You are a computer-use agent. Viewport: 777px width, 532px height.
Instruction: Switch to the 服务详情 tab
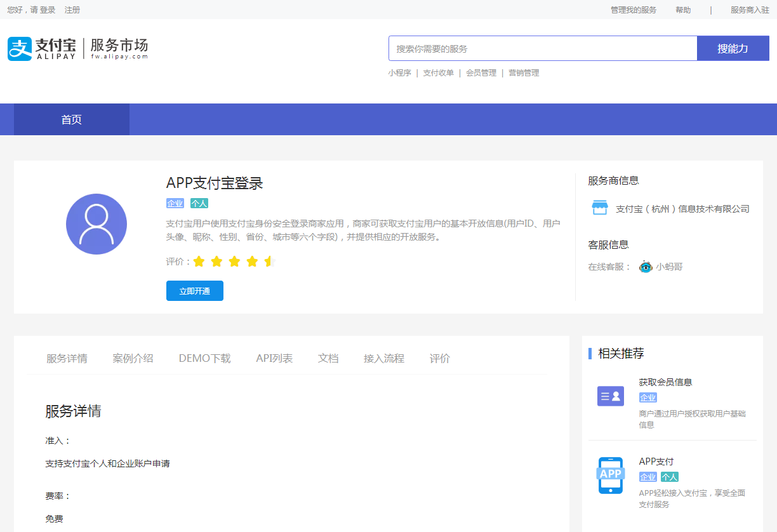coord(67,359)
